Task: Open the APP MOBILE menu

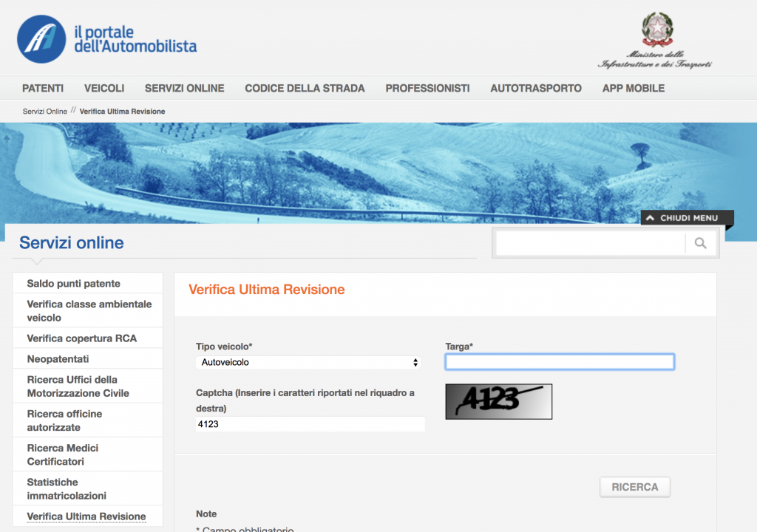Action: click(x=634, y=89)
